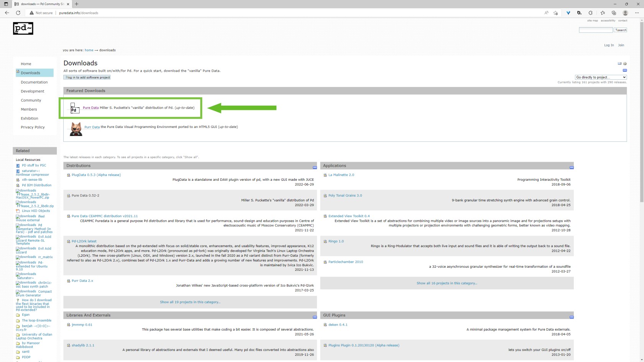Open Community in the sidebar menu
This screenshot has width=644, height=362.
(x=31, y=100)
